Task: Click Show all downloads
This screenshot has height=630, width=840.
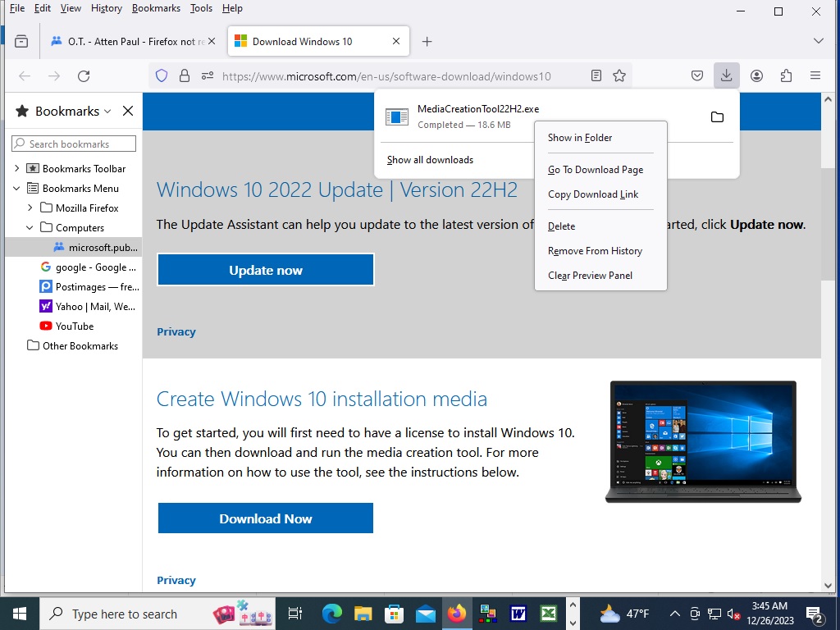Action: pyautogui.click(x=430, y=160)
